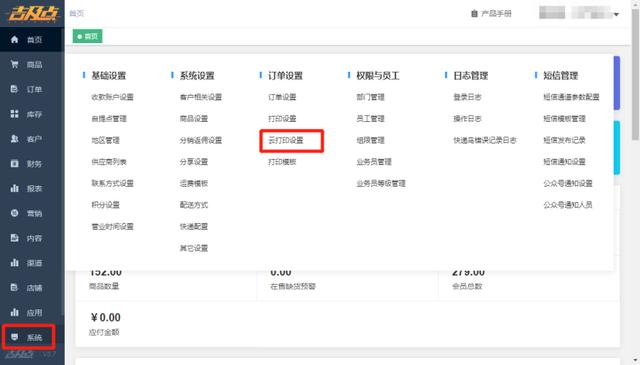Open 收款账户设置 under 基础设置
Screen dimensions: 640x365
tap(113, 97)
